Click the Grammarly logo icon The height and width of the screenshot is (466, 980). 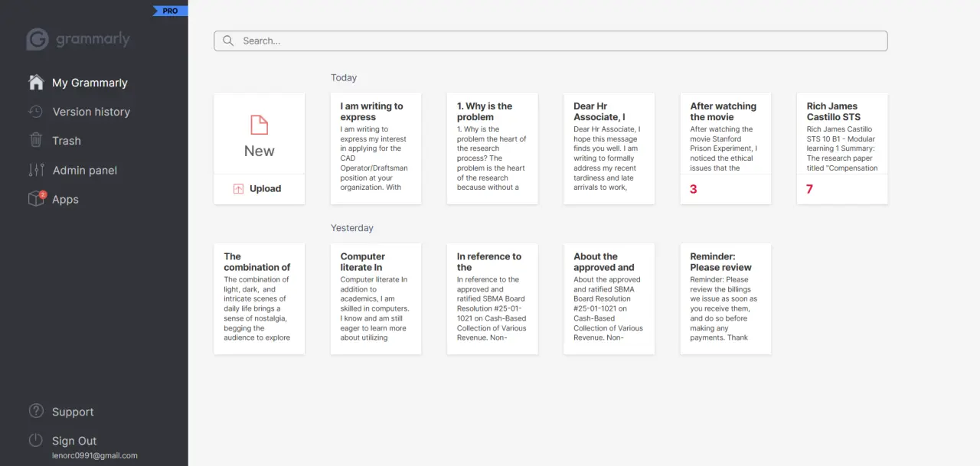[38, 39]
